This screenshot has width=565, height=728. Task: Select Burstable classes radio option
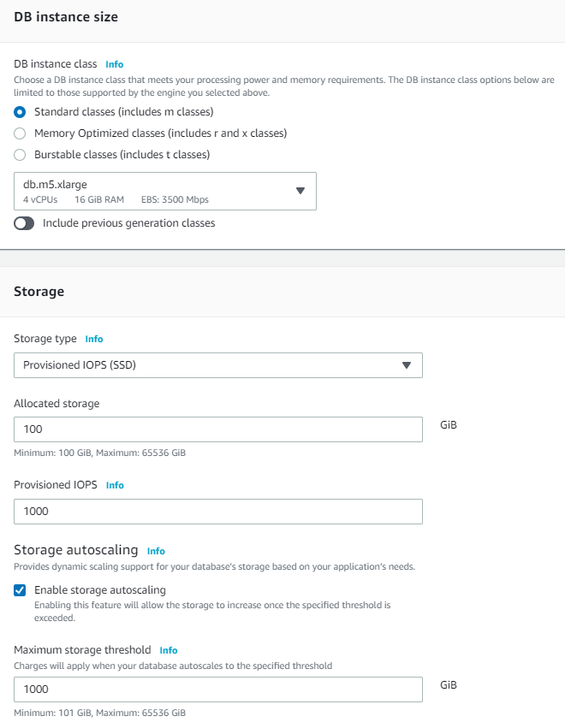click(20, 155)
